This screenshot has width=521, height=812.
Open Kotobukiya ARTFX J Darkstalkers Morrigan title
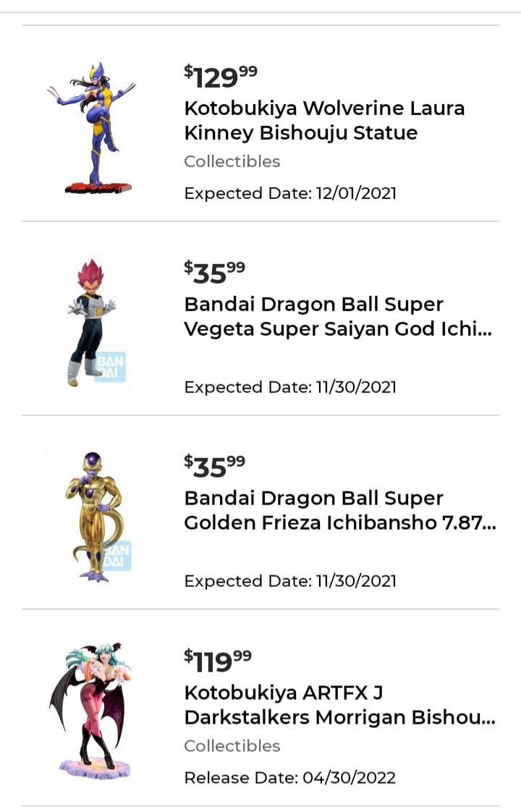pyautogui.click(x=339, y=705)
